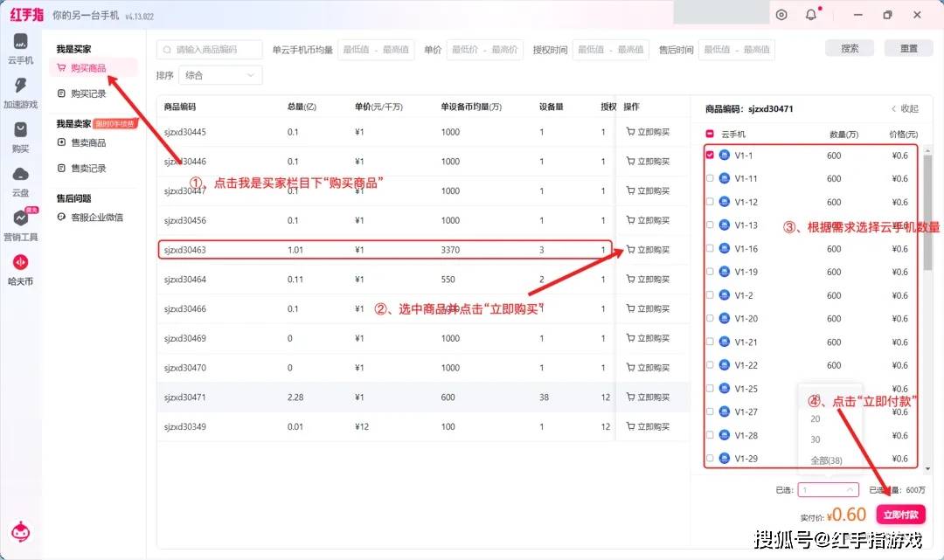Choose 全部(38) in quantity dropdown list
Viewport: 944px width, 560px height.
click(x=826, y=460)
